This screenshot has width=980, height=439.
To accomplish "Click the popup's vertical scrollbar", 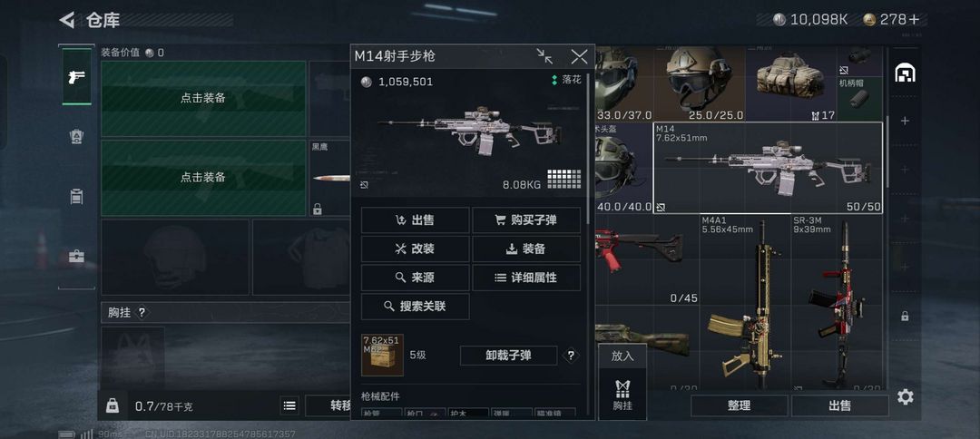I will coord(587,150).
